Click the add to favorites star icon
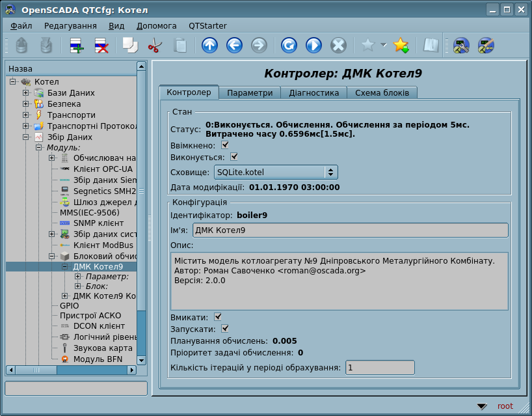Image resolution: width=532 pixels, height=416 pixels. (401, 46)
